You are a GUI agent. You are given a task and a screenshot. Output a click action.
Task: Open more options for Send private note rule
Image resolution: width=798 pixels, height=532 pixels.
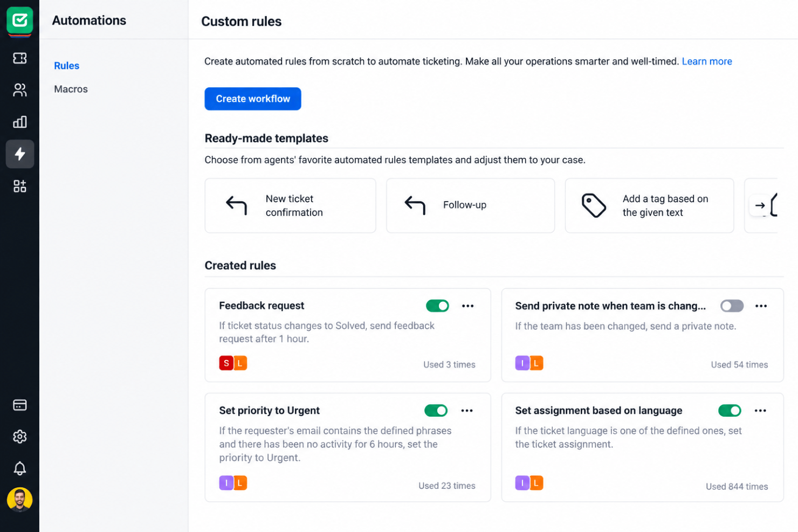(x=761, y=306)
